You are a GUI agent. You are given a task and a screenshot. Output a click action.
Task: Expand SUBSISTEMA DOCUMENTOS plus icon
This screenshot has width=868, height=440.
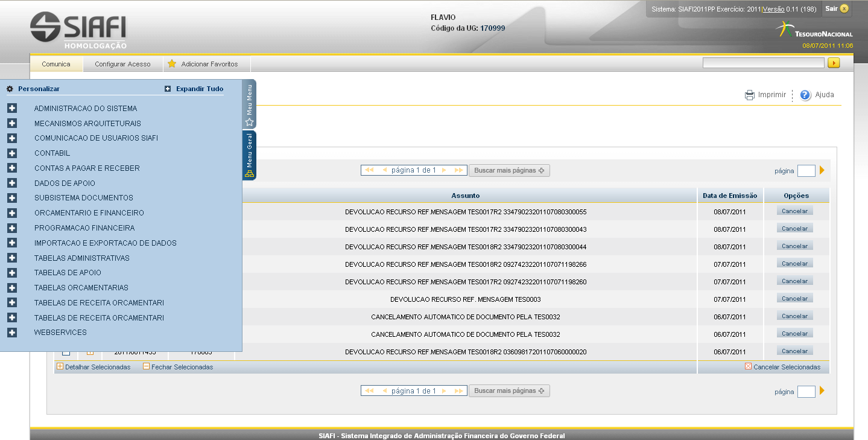(x=12, y=198)
